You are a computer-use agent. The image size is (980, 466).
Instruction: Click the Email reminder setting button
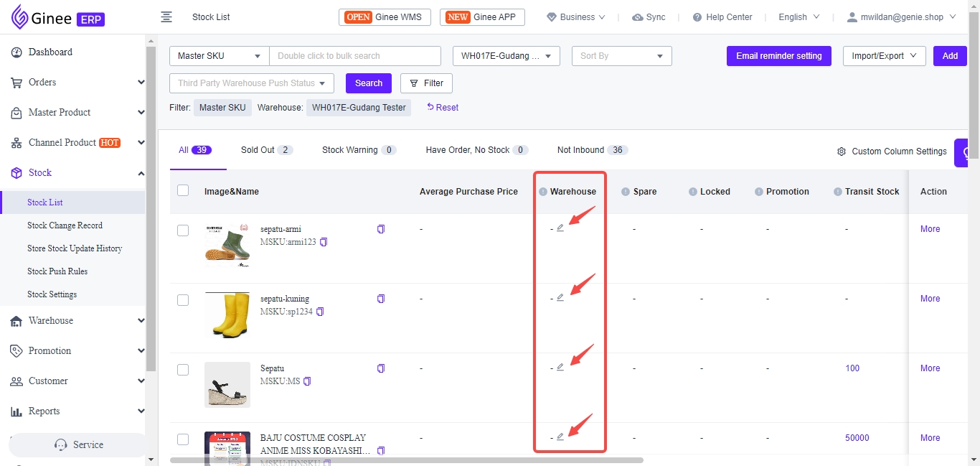(779, 56)
